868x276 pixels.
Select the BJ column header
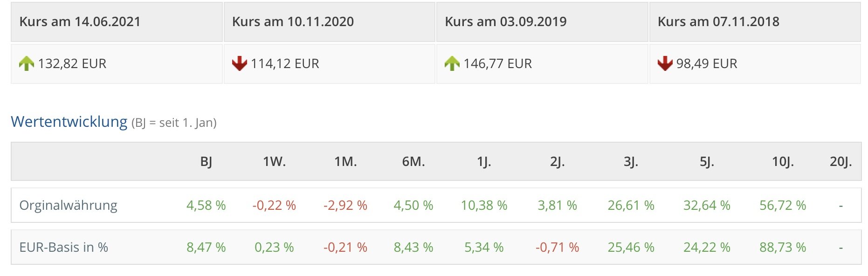[206, 162]
